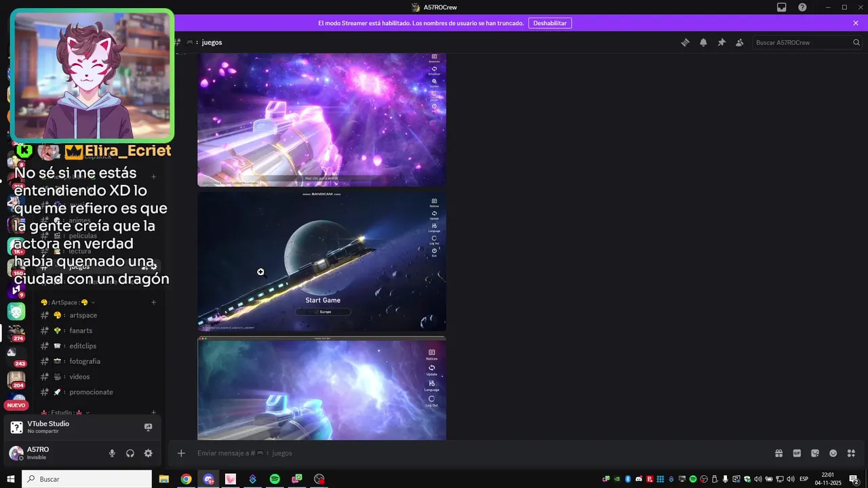Open Spotify from the taskbar
Screen dimensions: 868x488
pos(275,479)
